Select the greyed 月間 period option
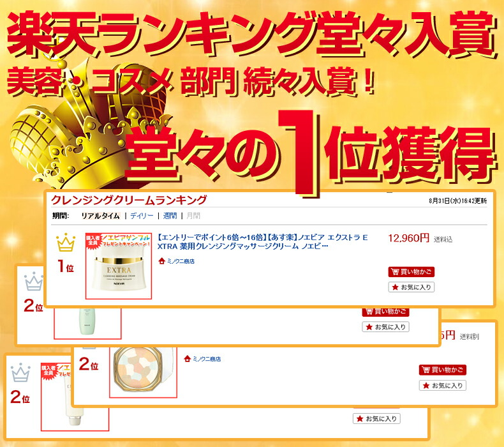Screen dimensions: 504x447 193,216
